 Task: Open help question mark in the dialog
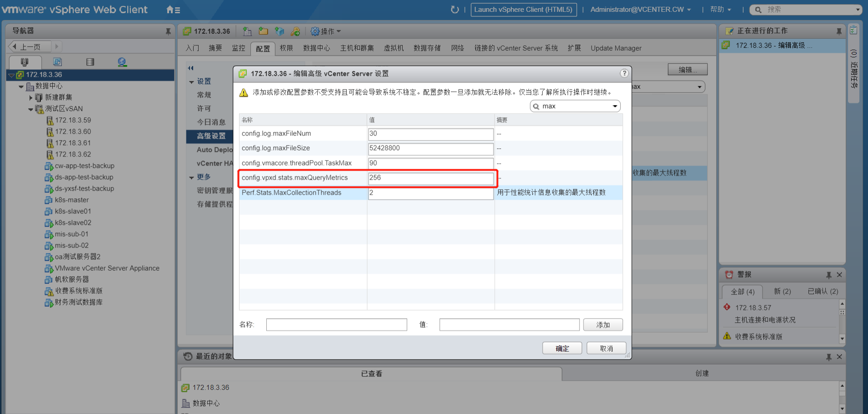pos(624,73)
